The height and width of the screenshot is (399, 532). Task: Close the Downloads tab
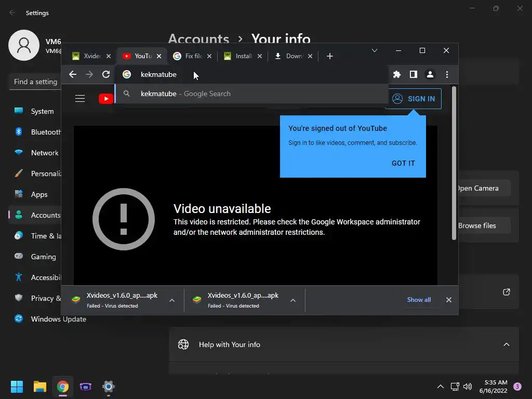tap(310, 56)
